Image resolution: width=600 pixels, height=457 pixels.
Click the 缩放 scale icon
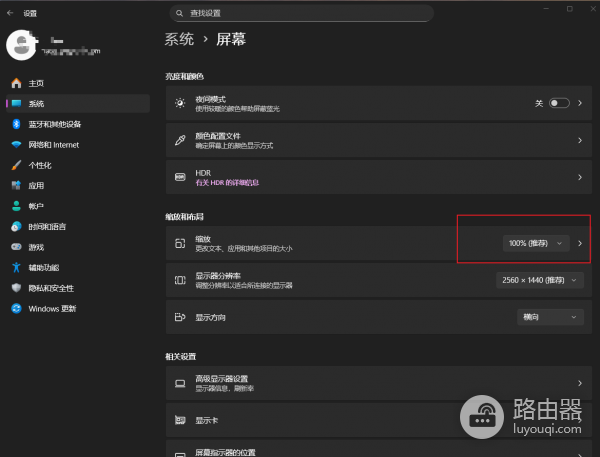180,243
